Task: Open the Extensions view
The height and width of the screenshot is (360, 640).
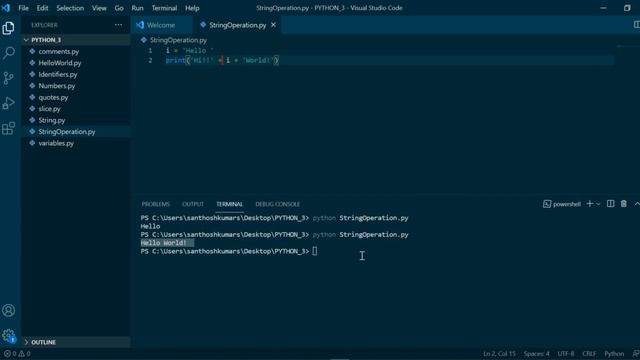Action: (x=8, y=128)
